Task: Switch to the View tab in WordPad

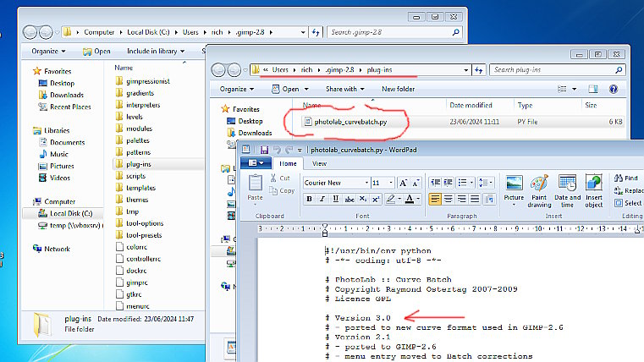Action: (319, 163)
